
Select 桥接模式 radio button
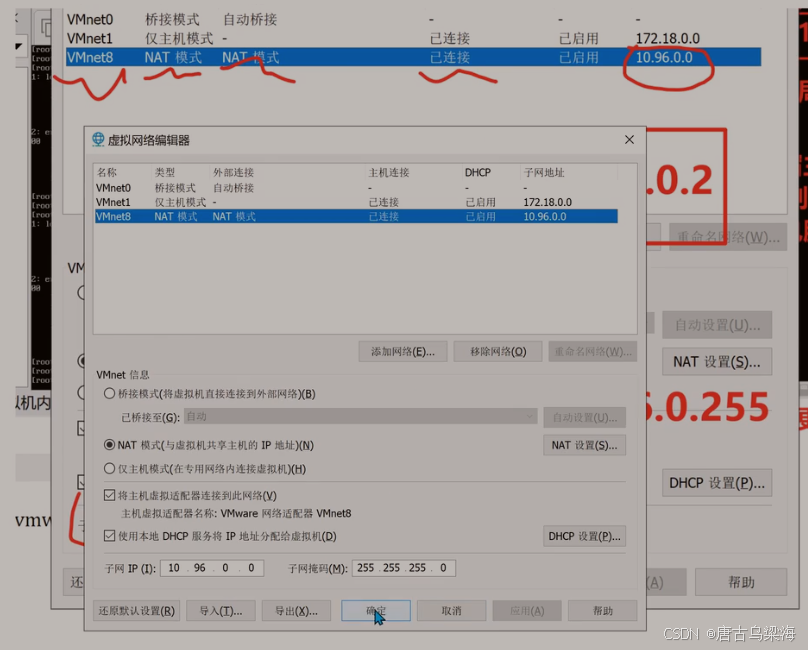[x=109, y=394]
